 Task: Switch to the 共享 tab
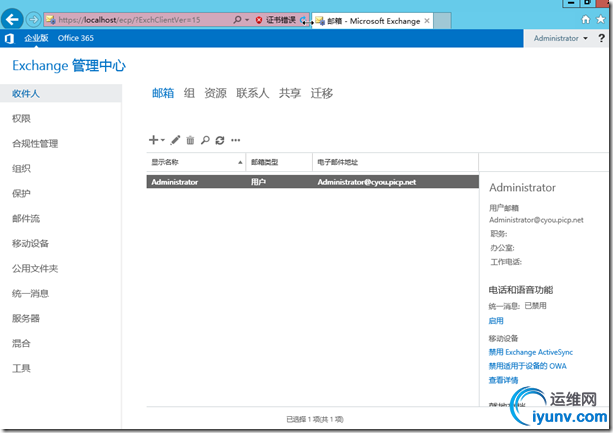click(x=290, y=93)
